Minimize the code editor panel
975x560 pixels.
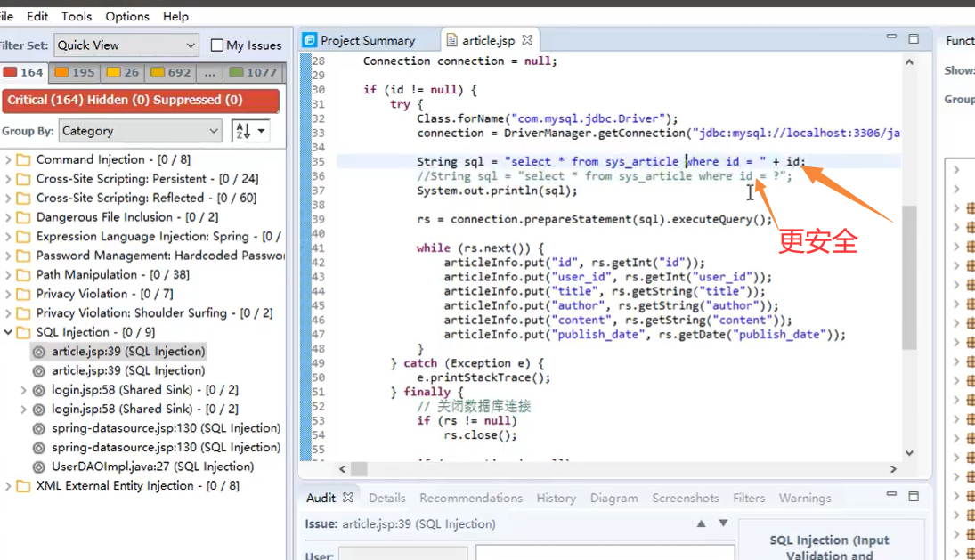(891, 37)
